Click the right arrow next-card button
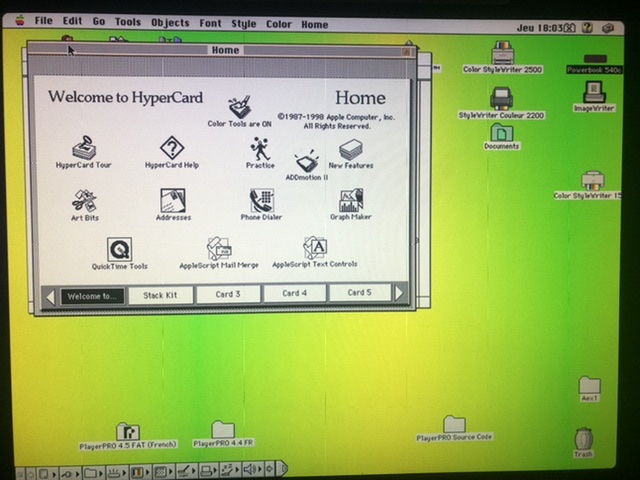The width and height of the screenshot is (640, 480). click(400, 294)
